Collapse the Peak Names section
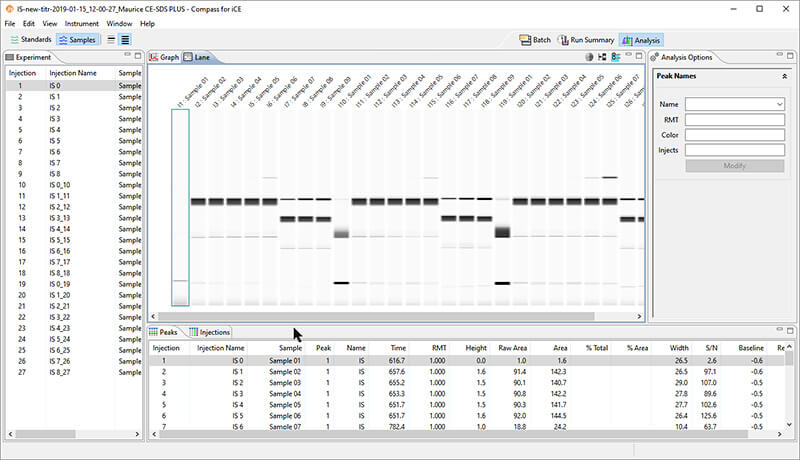The height and width of the screenshot is (460, 800). click(784, 76)
